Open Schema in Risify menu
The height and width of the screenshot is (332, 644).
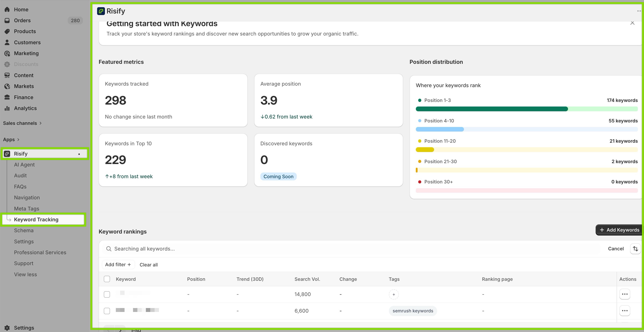[x=24, y=230]
